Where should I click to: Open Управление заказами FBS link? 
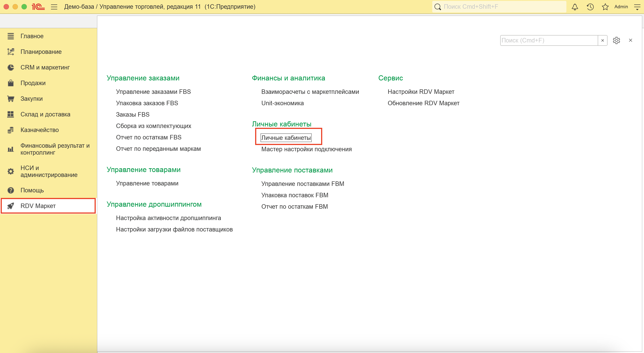[153, 92]
